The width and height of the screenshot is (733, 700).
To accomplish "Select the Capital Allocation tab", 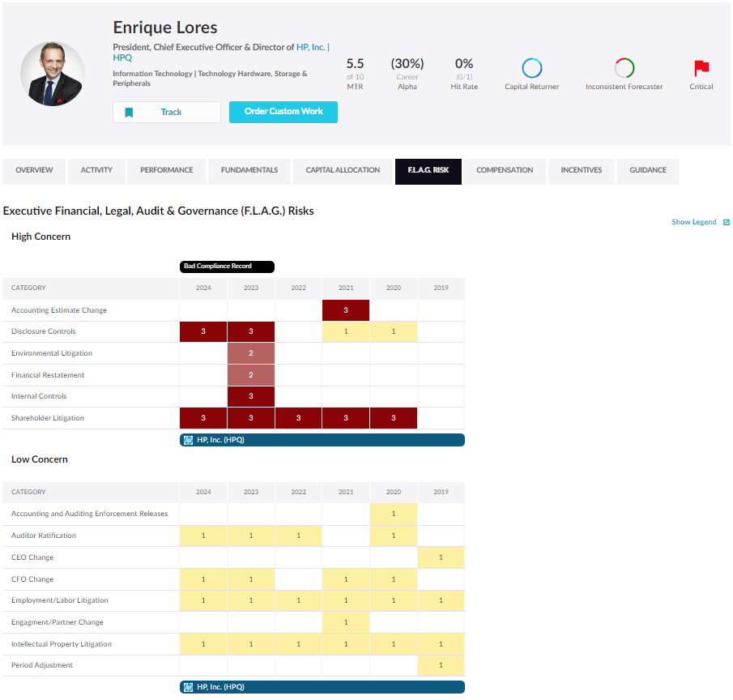I will coord(343,172).
